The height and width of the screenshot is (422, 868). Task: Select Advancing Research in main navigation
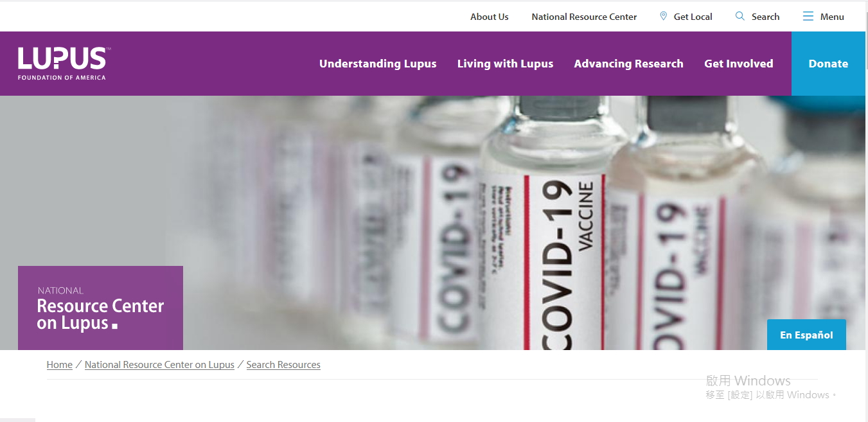click(x=628, y=64)
